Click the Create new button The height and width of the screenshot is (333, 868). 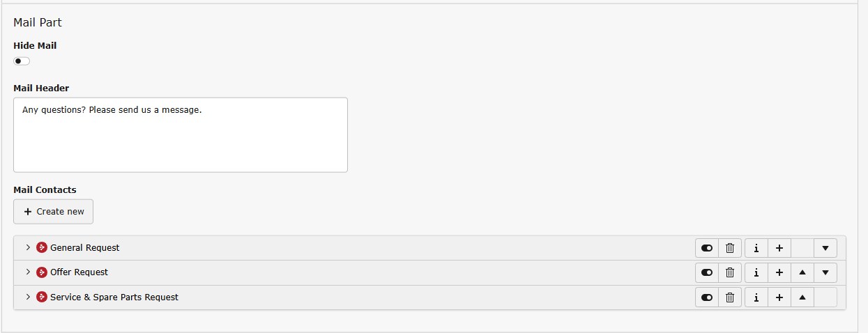coord(54,212)
